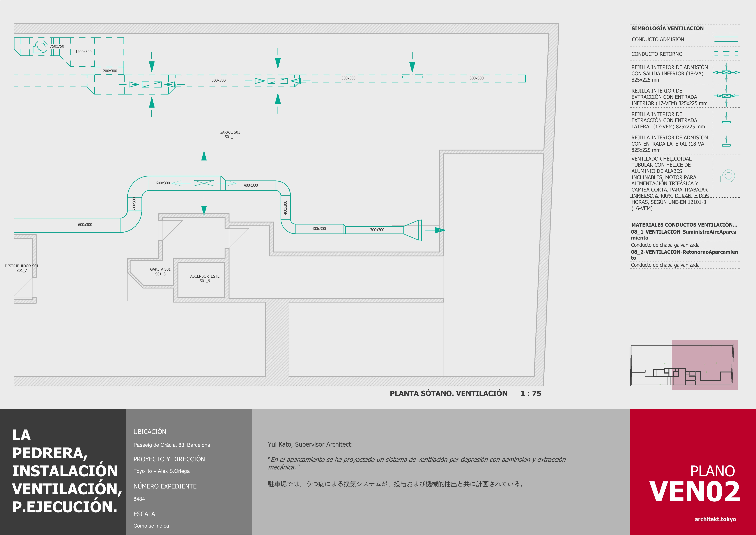Click the MATERIALES CONDUCTOS VENTILACIÓN heading

click(684, 225)
